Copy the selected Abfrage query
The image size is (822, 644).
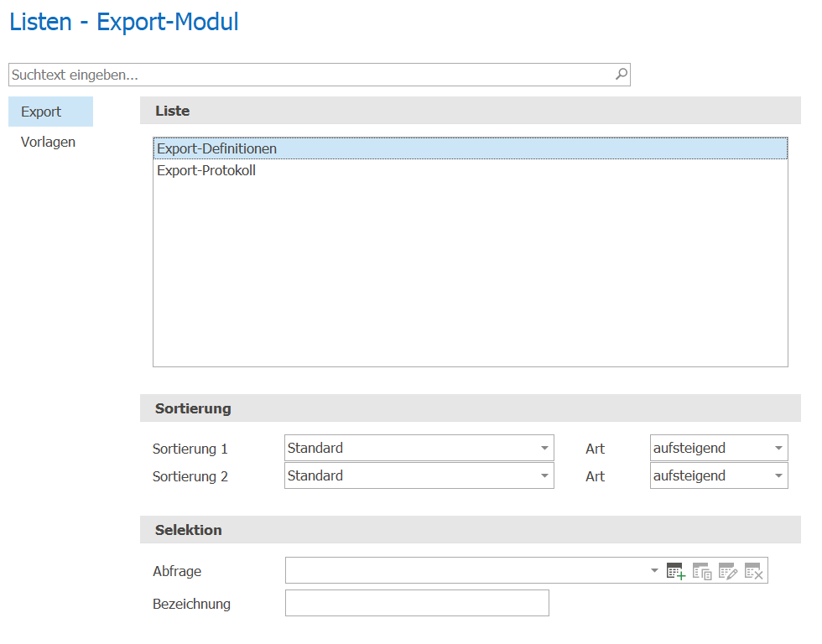[x=702, y=571]
